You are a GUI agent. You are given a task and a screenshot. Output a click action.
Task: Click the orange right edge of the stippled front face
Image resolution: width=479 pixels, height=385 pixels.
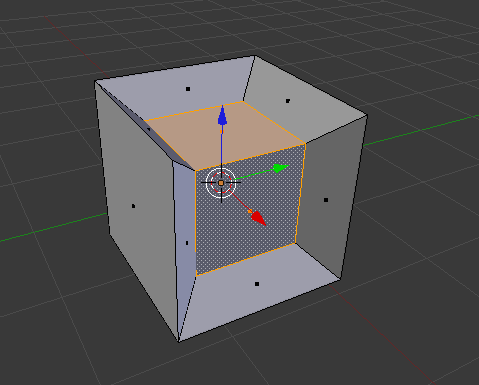[300, 193]
